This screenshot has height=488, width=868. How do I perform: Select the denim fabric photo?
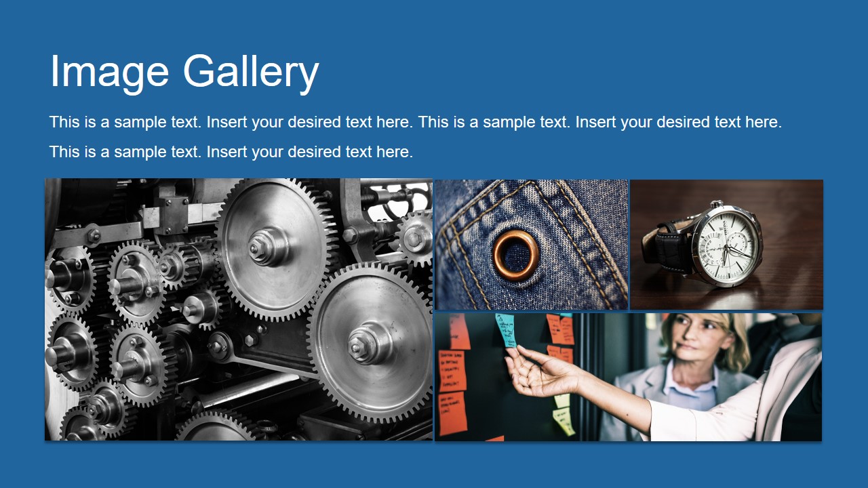[531, 245]
